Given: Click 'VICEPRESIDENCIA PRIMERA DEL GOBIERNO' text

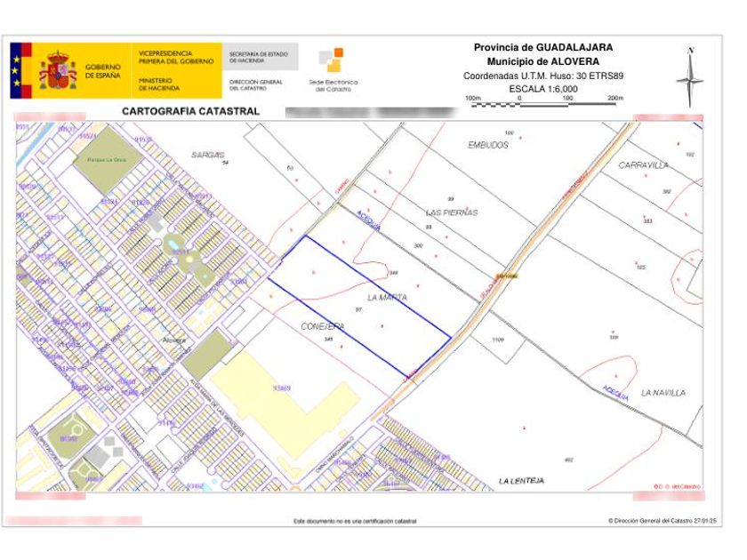Looking at the screenshot, I should 176,57.
